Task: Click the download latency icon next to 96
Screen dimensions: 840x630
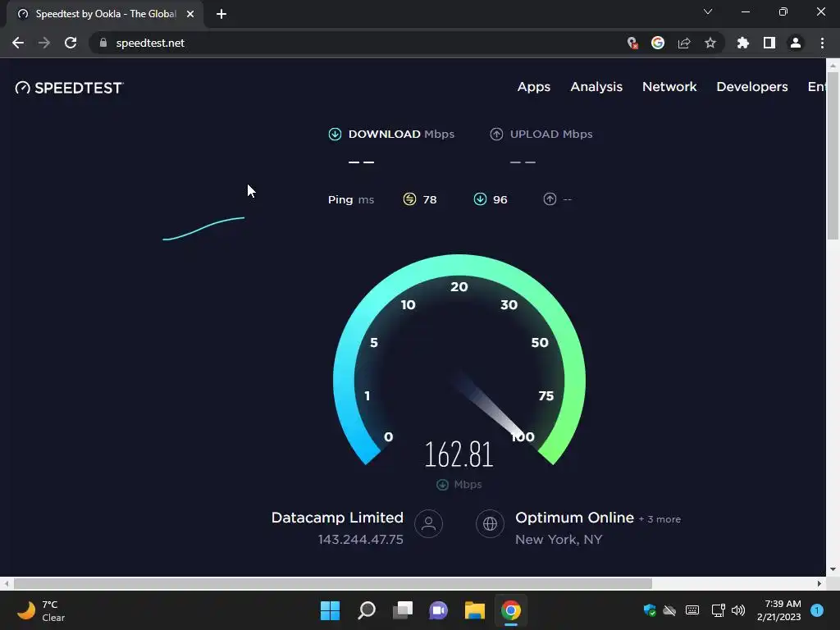Action: [x=480, y=199]
